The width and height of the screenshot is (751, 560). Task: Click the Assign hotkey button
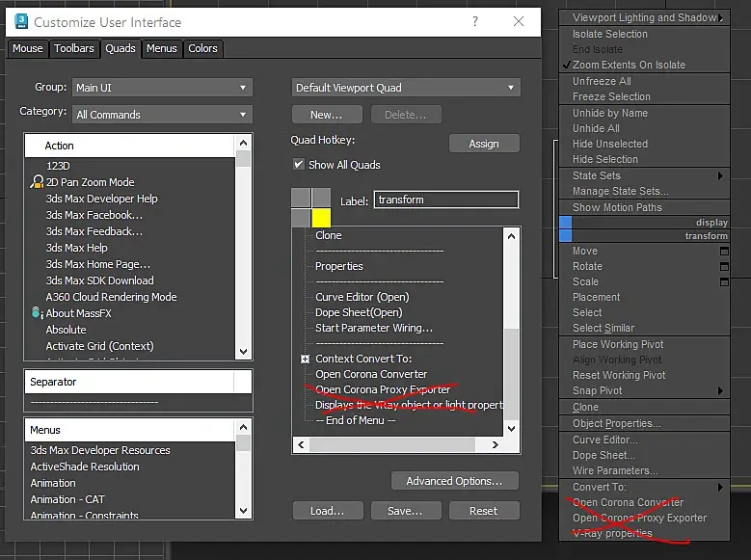[484, 144]
